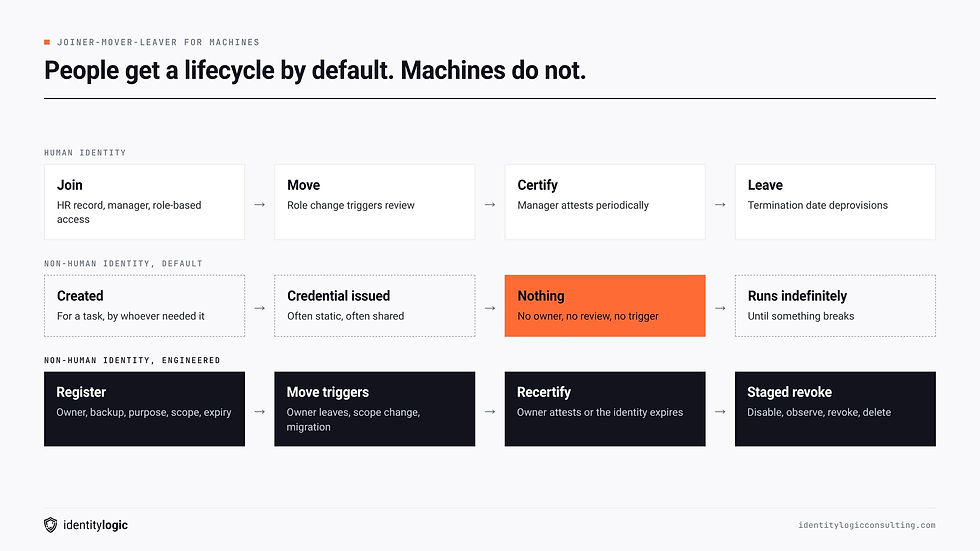The height and width of the screenshot is (551, 980).
Task: Click the Register heading
Action: click(x=81, y=392)
